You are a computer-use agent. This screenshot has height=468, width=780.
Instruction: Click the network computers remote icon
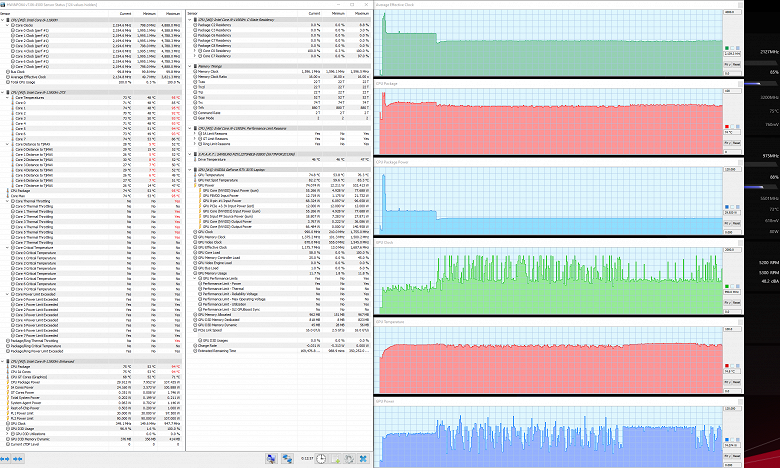(x=288, y=459)
